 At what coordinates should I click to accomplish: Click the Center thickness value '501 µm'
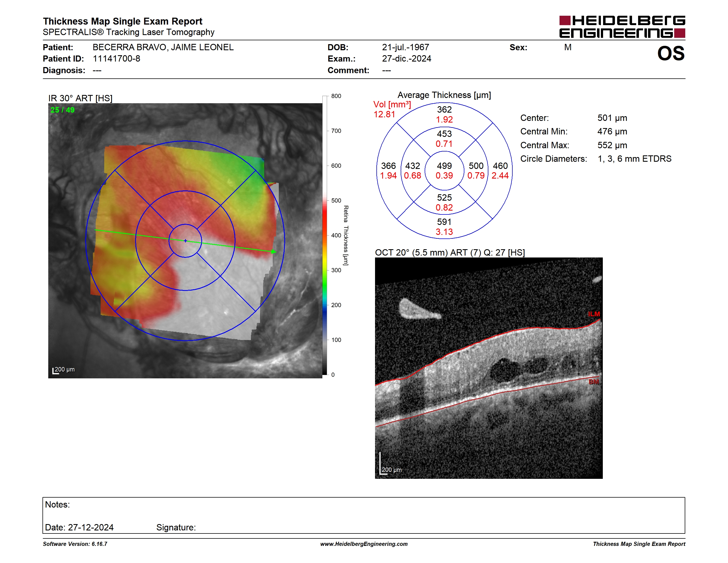(612, 118)
